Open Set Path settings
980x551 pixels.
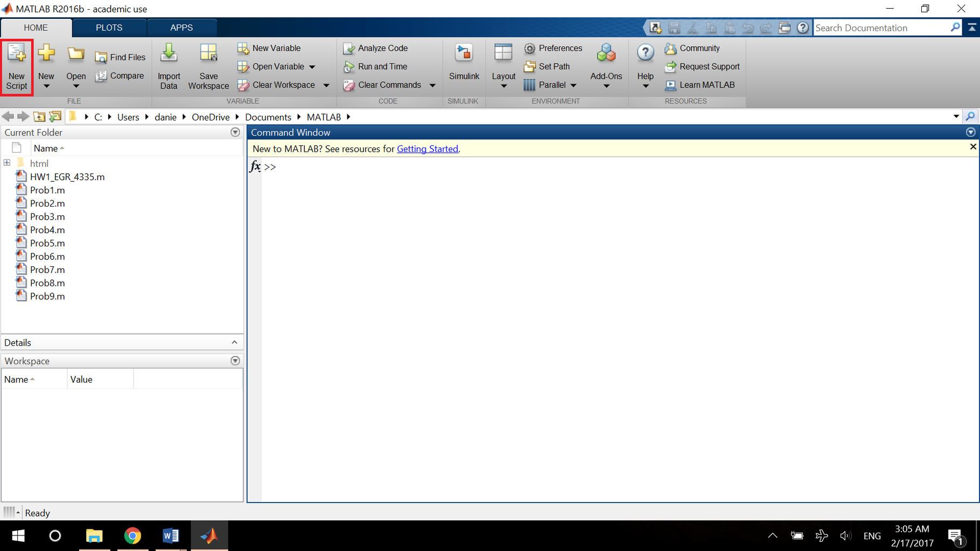548,66
